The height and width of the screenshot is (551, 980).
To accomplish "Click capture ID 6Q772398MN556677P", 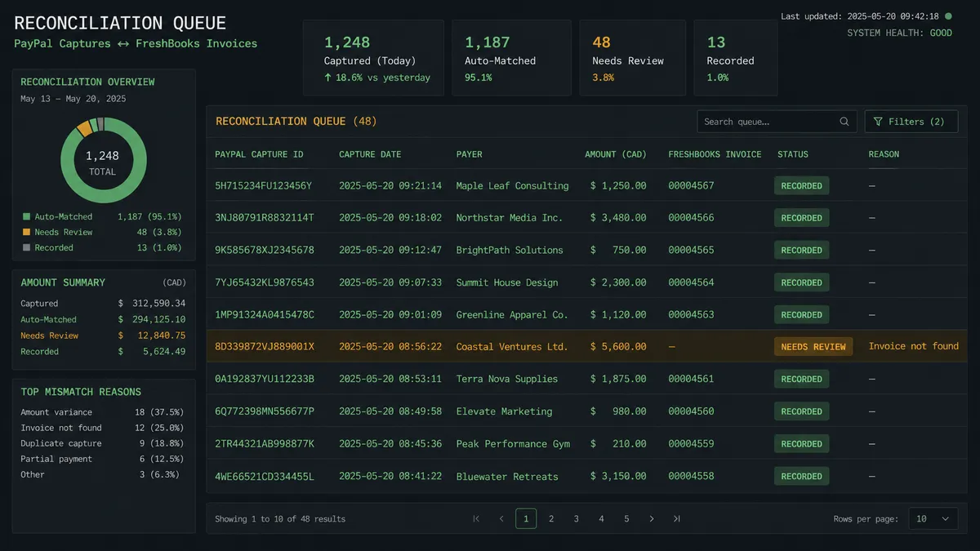I will click(265, 412).
